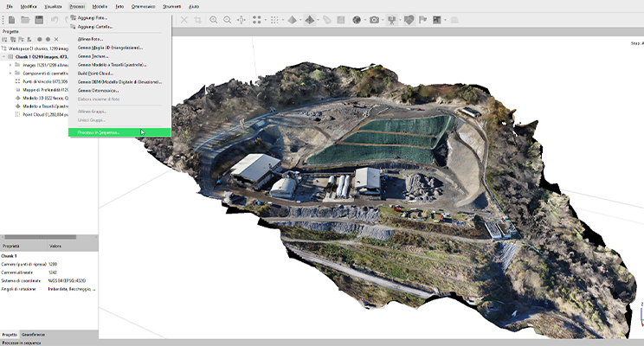
Task: Show the tiled model with active pyramid icon
Action: (310, 20)
